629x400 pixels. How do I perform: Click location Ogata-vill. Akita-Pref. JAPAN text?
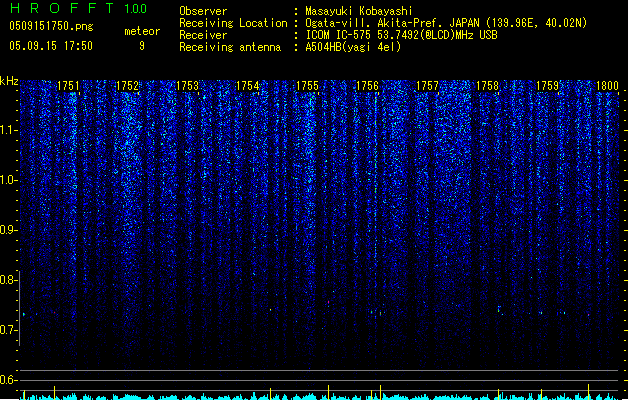446,23
